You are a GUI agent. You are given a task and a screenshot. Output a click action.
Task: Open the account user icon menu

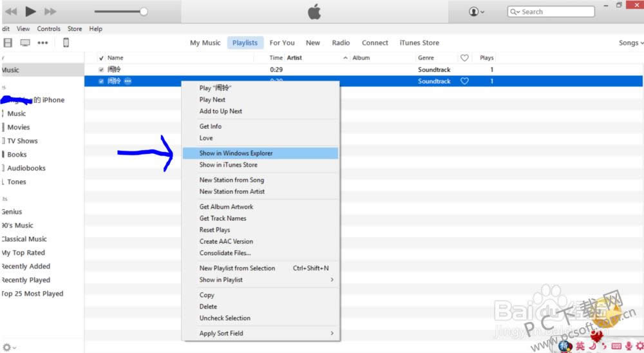coord(477,12)
